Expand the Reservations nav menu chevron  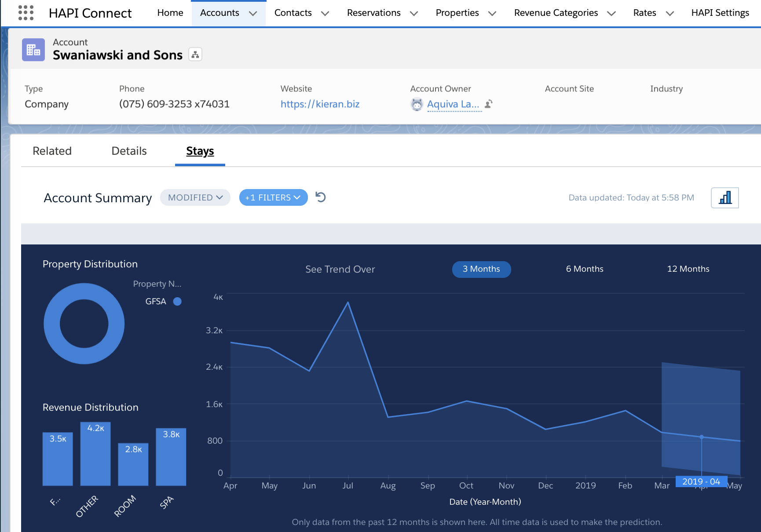pos(414,14)
